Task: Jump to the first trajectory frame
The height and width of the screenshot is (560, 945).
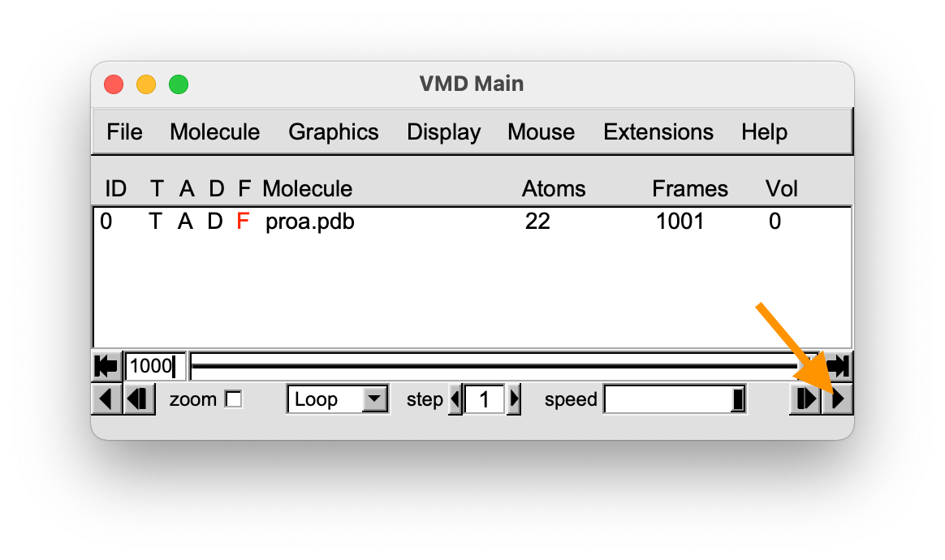Action: point(106,366)
